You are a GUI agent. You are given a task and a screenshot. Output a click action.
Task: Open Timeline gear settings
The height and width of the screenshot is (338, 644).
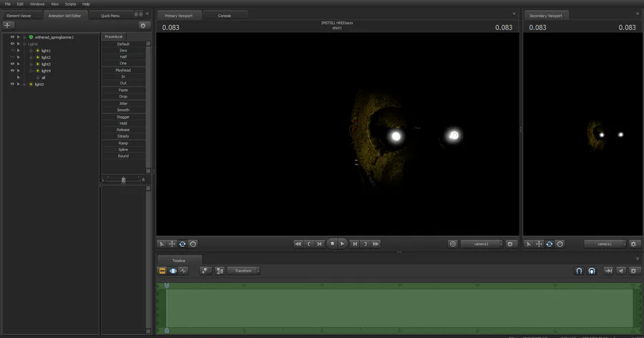pos(633,271)
